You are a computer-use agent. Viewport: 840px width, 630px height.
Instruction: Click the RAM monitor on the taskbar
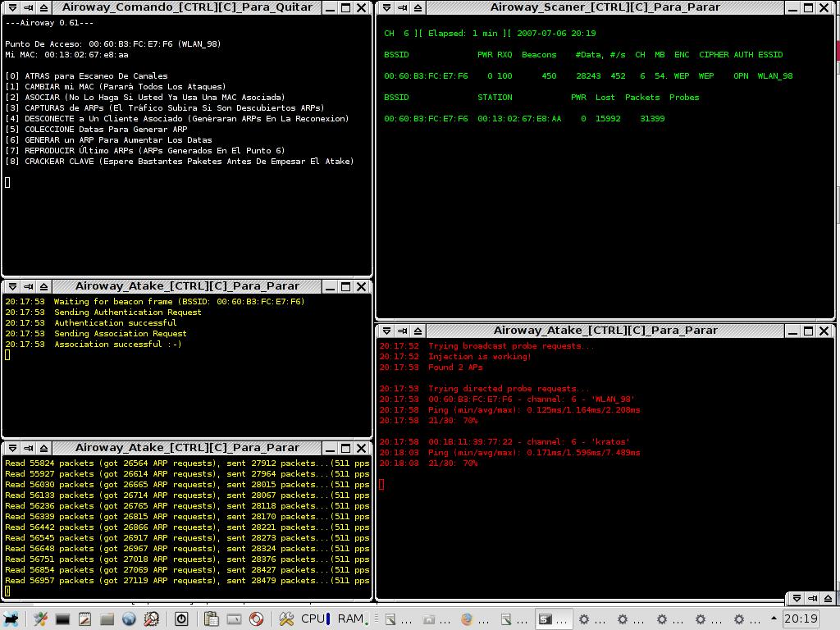click(353, 619)
